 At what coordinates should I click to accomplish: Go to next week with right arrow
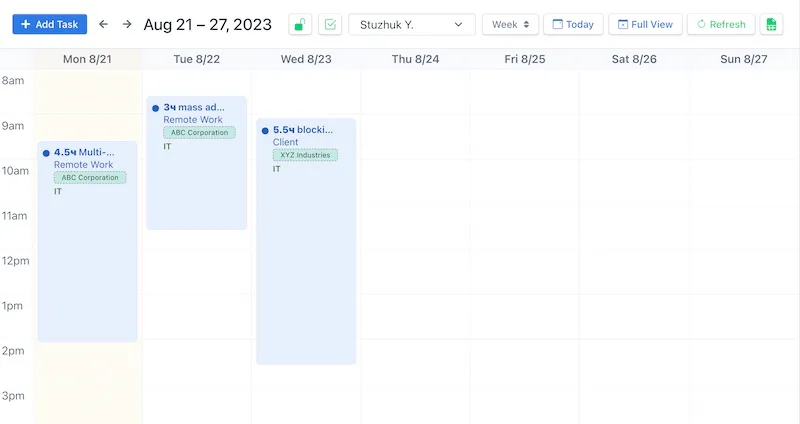tap(127, 24)
